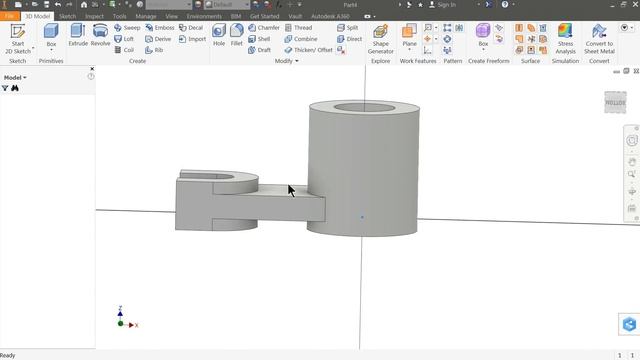Click the Zoom tool in navigation bar

[x=631, y=174]
